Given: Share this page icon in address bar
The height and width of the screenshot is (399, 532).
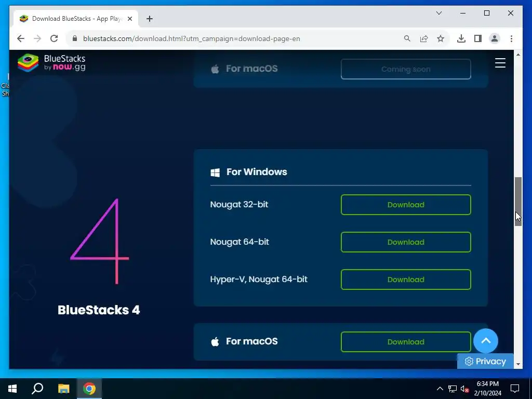Looking at the screenshot, I should [x=424, y=38].
